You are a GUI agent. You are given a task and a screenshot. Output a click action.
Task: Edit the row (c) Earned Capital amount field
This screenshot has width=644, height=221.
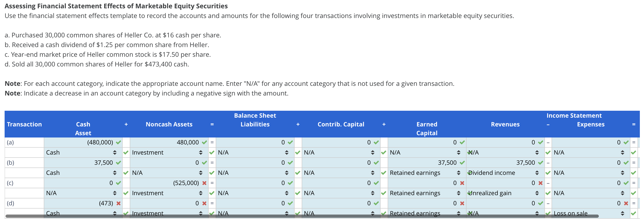tap(427, 183)
